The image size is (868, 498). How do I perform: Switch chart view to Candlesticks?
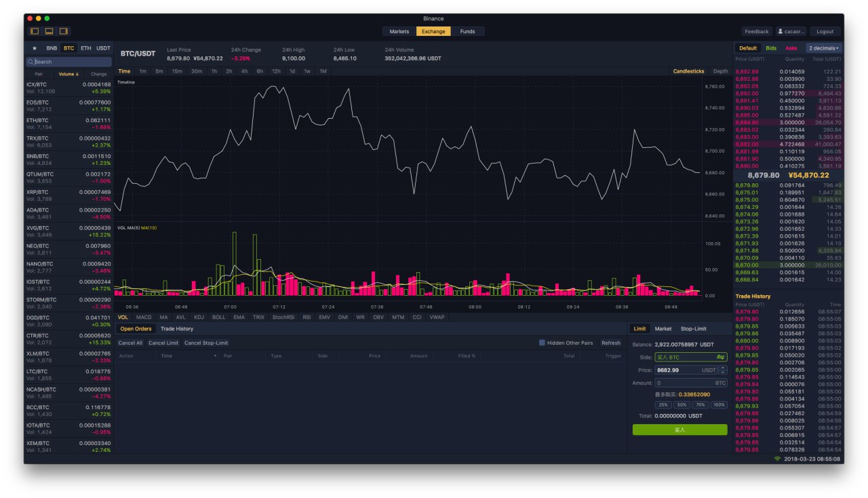click(x=688, y=71)
